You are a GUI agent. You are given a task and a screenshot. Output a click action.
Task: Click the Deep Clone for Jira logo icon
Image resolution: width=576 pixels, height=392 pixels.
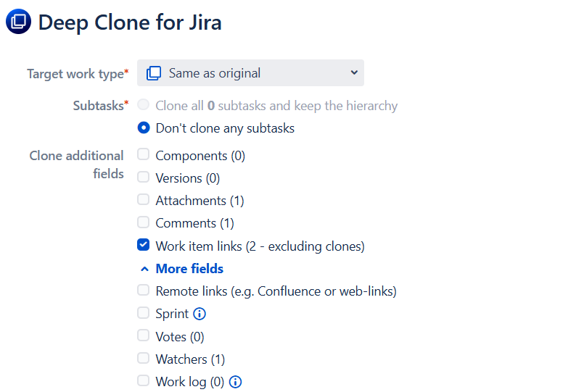pyautogui.click(x=18, y=22)
